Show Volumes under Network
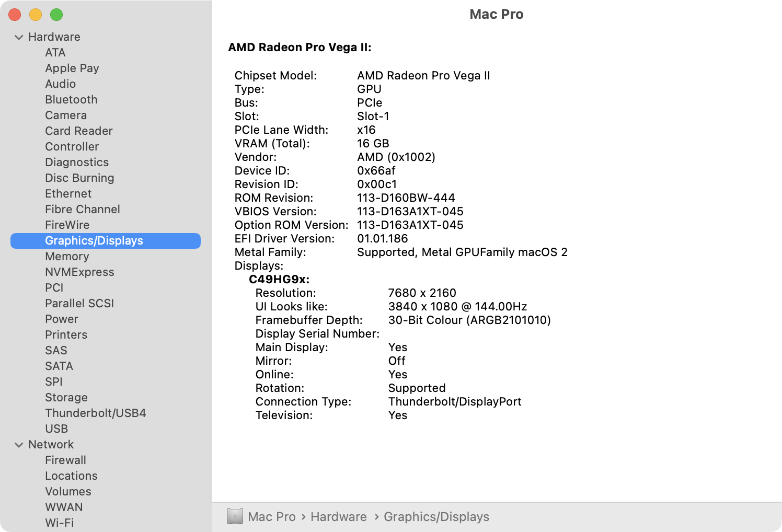Screen dimensions: 782x532 tap(68, 492)
